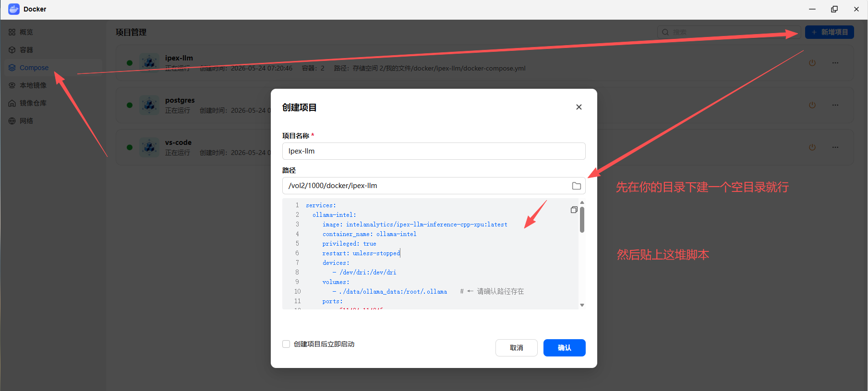Image resolution: width=868 pixels, height=391 pixels.
Task: Click the postgres project stack icon
Action: (x=149, y=105)
